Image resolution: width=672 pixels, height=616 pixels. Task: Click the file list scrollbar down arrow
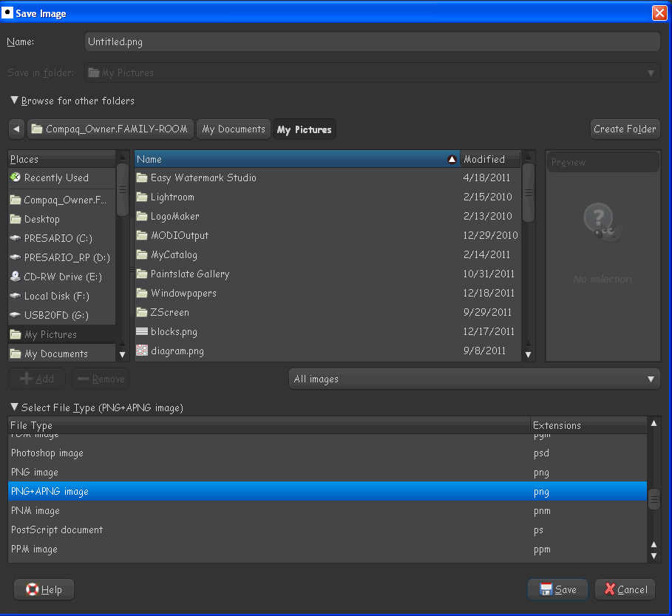(x=529, y=354)
